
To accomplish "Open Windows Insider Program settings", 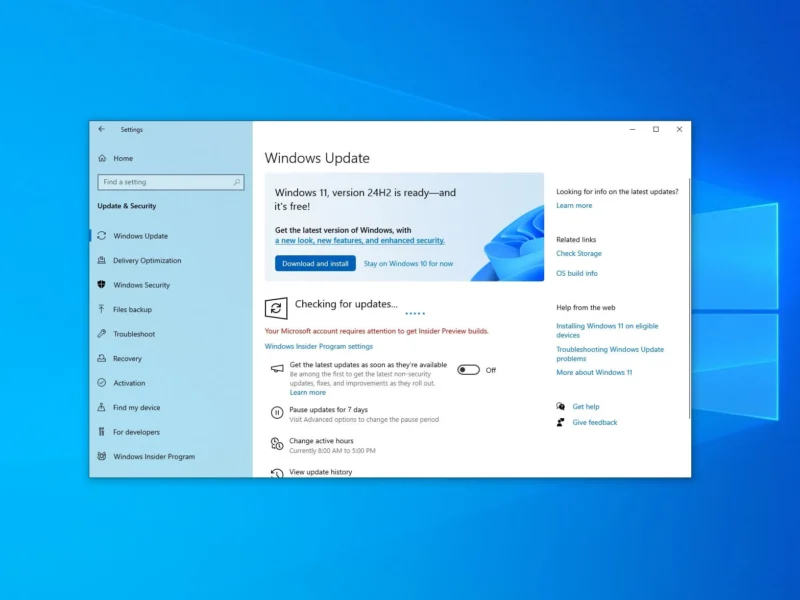I will point(319,345).
